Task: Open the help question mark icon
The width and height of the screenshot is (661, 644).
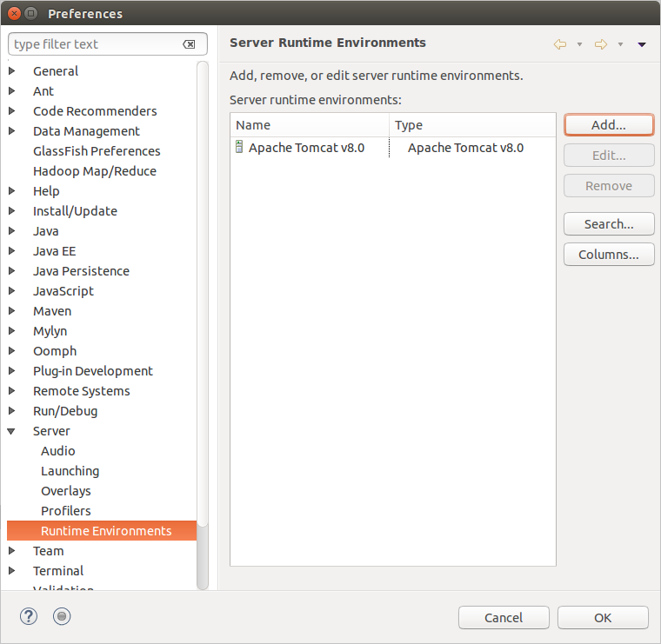Action: pos(29,616)
